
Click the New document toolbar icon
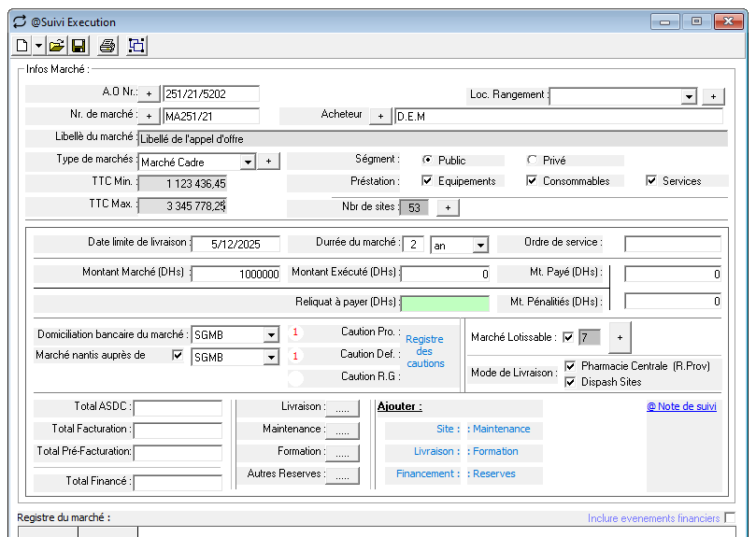21,45
